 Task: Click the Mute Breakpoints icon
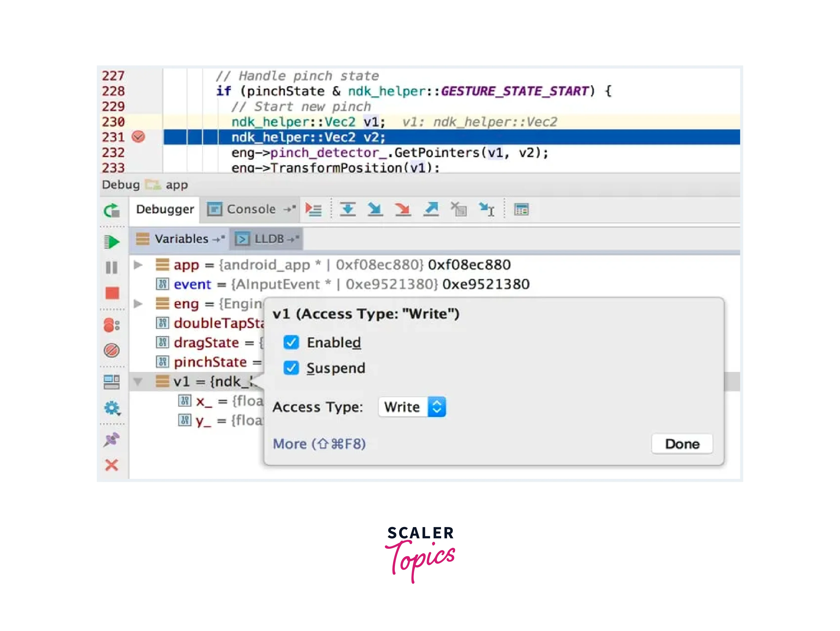coord(112,350)
